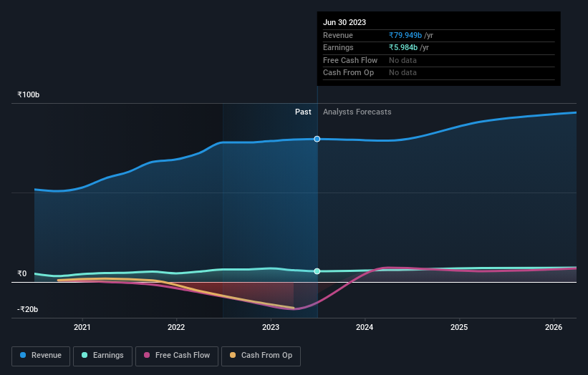Click the 2024 x-axis label
The image size is (588, 375).
point(365,327)
